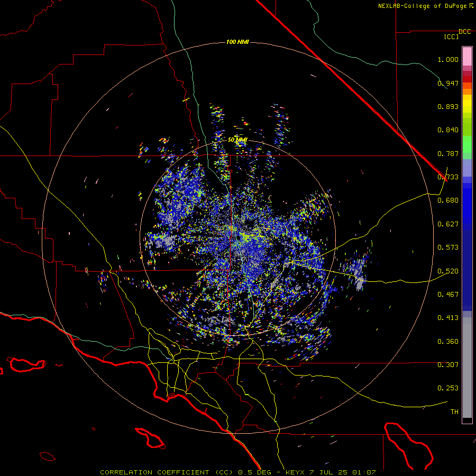Select the 0.307 scale value
Screen dimensions: 476x476
tap(448, 364)
